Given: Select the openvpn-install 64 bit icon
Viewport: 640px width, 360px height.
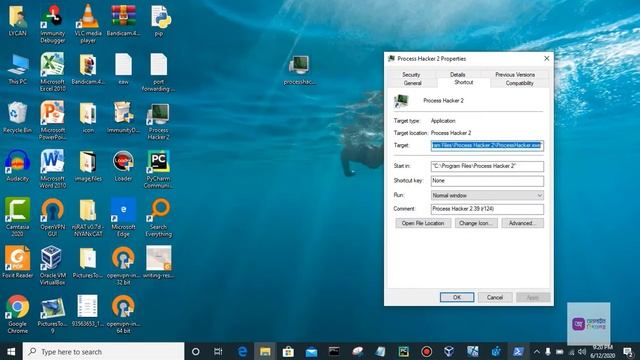Looking at the screenshot, I should (123, 313).
